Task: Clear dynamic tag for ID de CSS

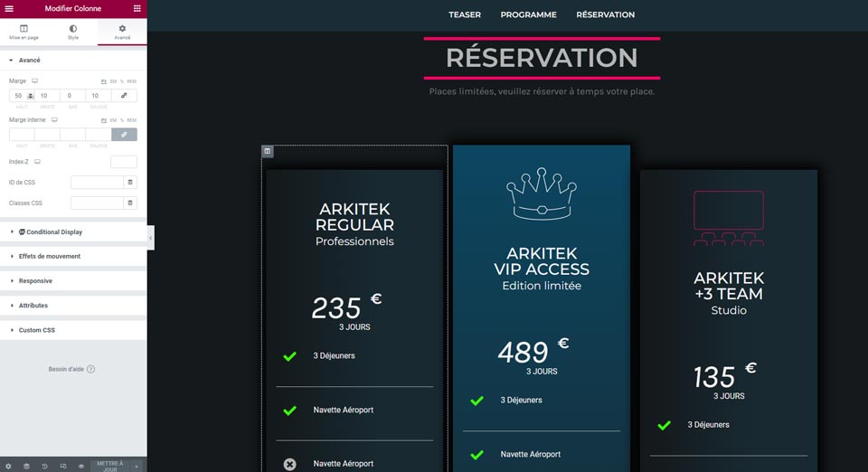Action: (130, 183)
